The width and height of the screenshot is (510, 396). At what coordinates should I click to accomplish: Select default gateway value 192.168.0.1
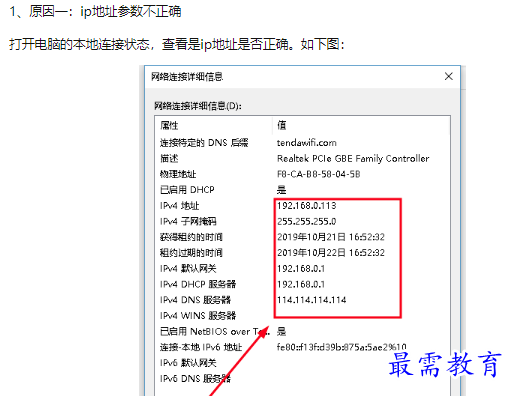tap(301, 268)
